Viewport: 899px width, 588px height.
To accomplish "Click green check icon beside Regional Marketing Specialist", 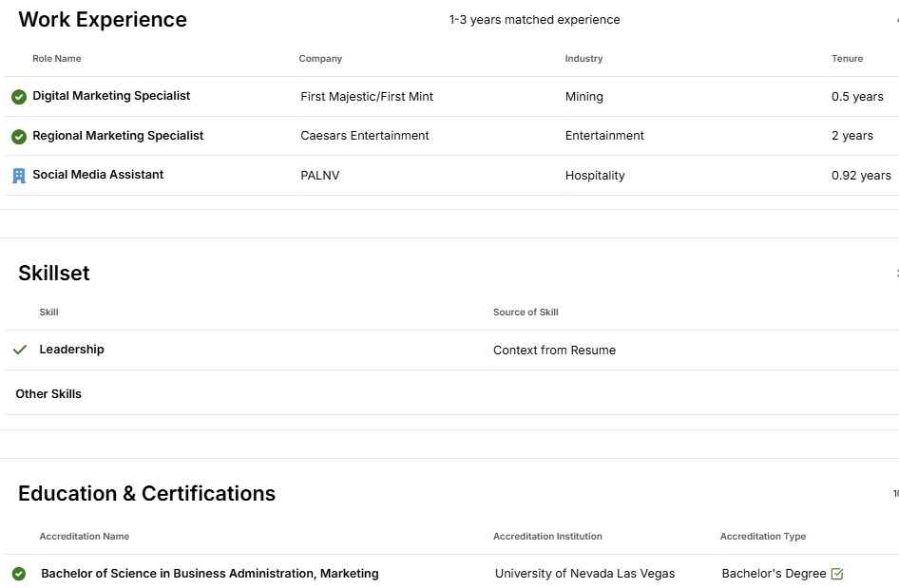I will click(19, 137).
